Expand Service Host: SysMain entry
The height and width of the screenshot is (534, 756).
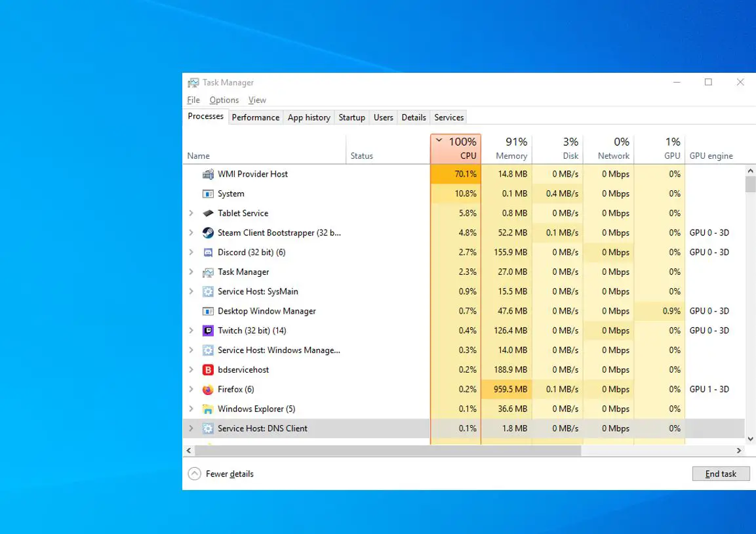pos(191,292)
